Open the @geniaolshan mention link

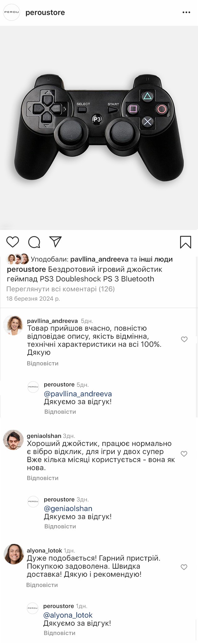tap(68, 508)
